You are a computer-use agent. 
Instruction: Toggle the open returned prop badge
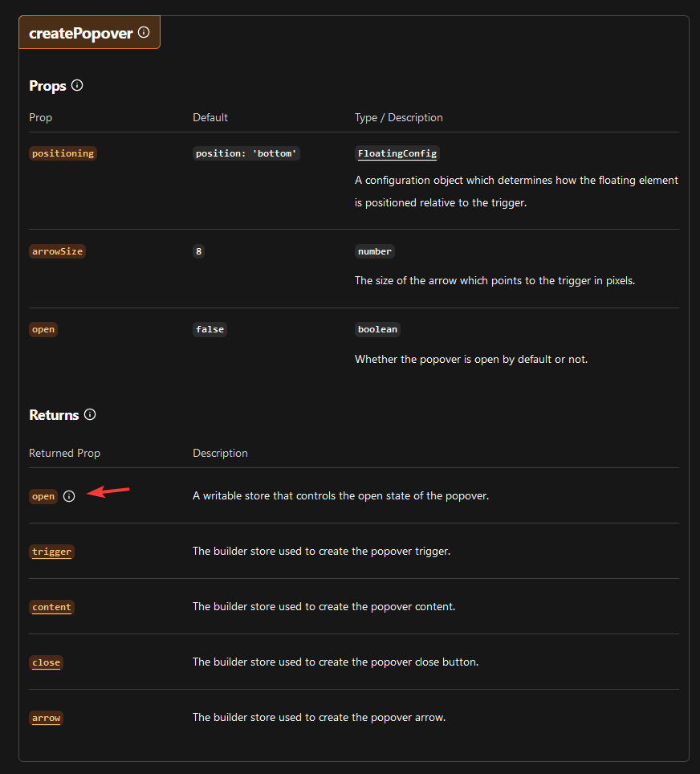[x=43, y=496]
